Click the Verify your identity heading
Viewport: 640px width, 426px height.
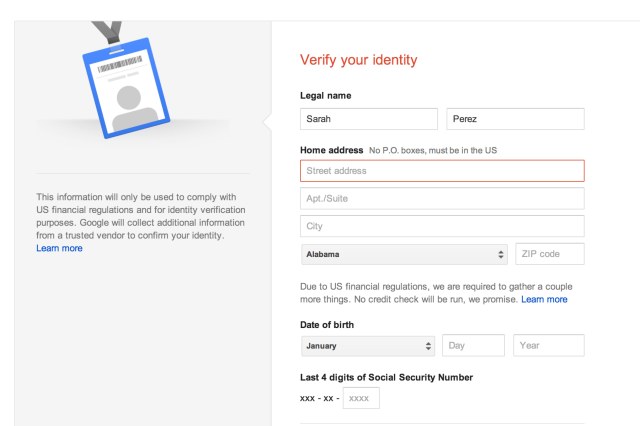(x=358, y=60)
